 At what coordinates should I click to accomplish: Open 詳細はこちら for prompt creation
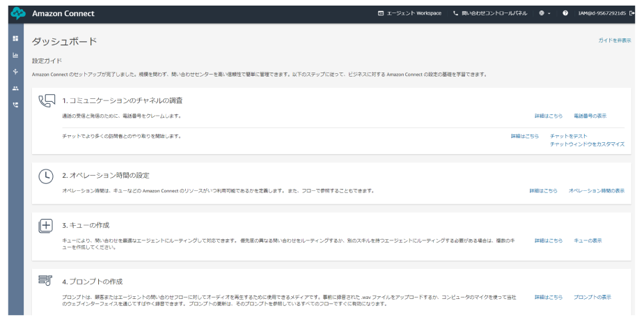coord(549,297)
